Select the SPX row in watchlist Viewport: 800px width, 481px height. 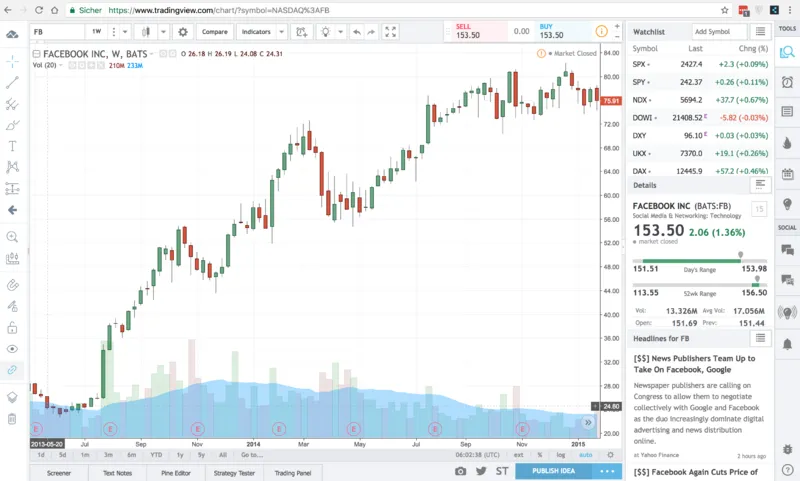click(699, 64)
